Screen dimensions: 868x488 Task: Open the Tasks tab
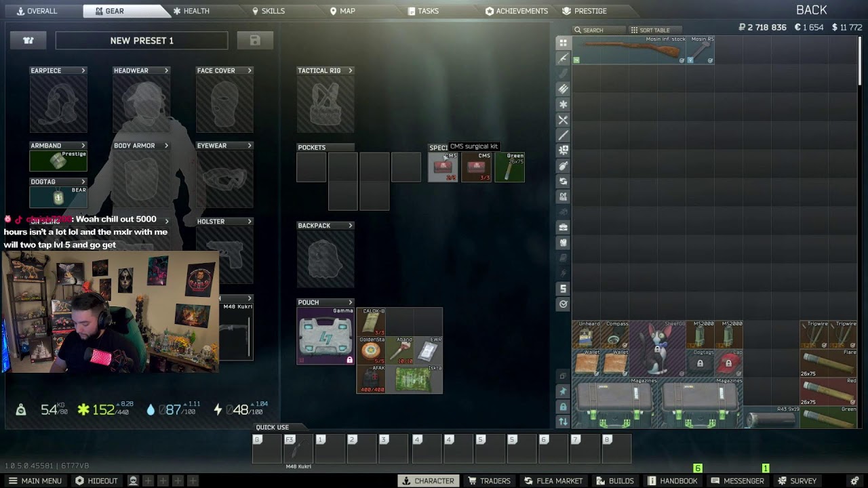(423, 11)
